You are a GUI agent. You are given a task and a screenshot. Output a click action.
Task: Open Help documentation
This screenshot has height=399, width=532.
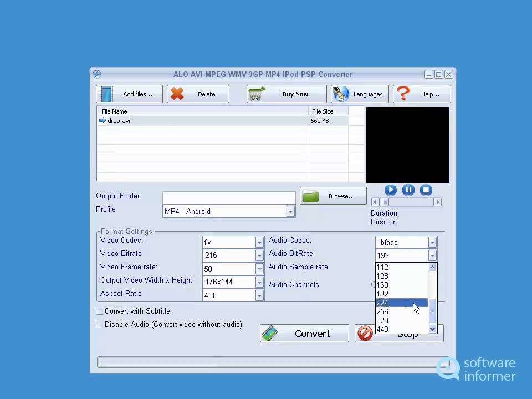[x=422, y=94]
